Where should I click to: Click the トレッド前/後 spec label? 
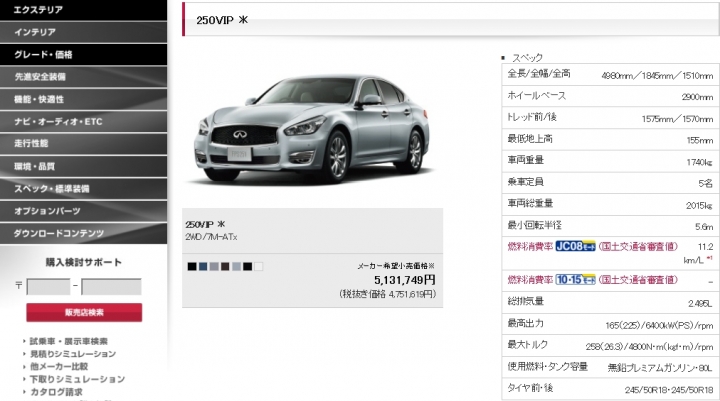532,117
